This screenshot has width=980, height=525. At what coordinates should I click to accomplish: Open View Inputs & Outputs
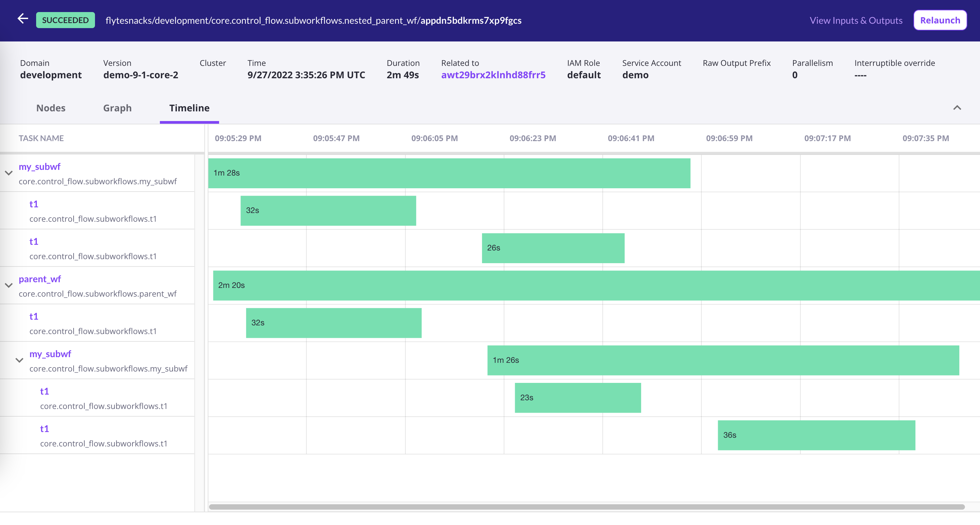coord(856,20)
